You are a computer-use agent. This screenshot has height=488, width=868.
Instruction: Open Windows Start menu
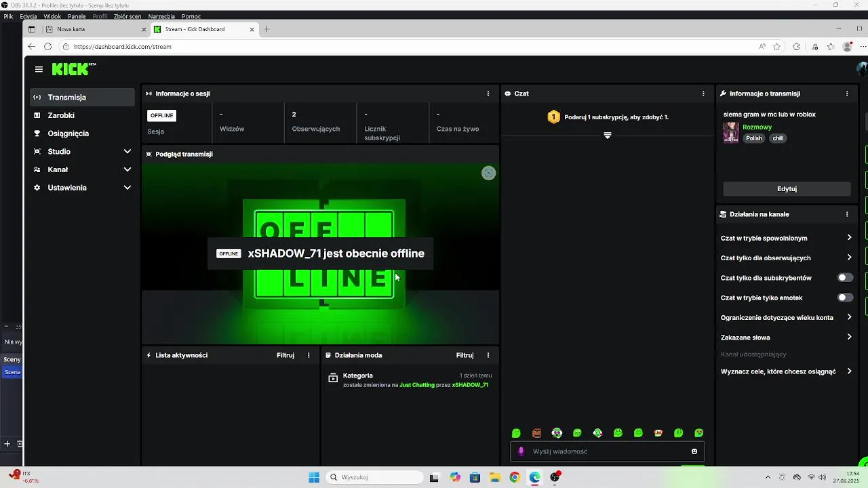click(x=314, y=477)
